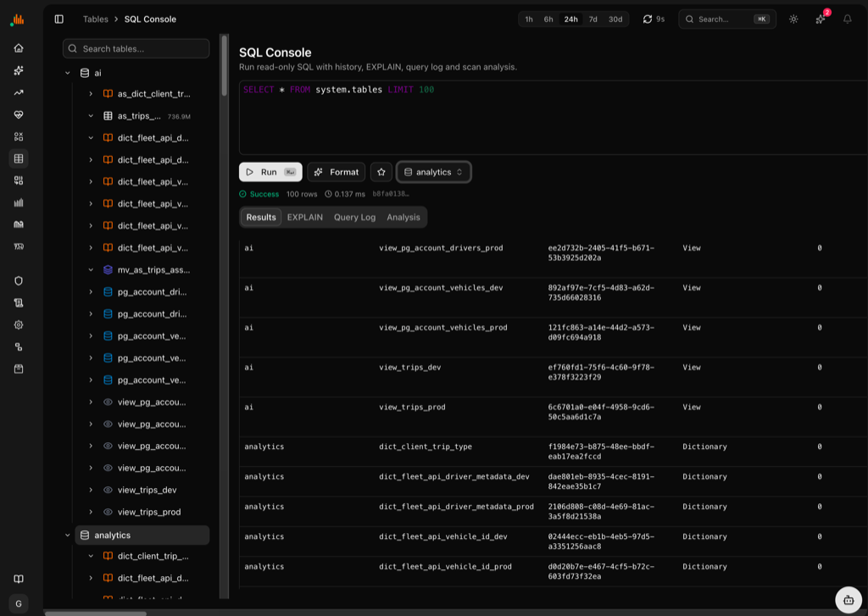868x616 pixels.
Task: Click the view_pg_account_drivers_prod result cell
Action: pos(441,248)
